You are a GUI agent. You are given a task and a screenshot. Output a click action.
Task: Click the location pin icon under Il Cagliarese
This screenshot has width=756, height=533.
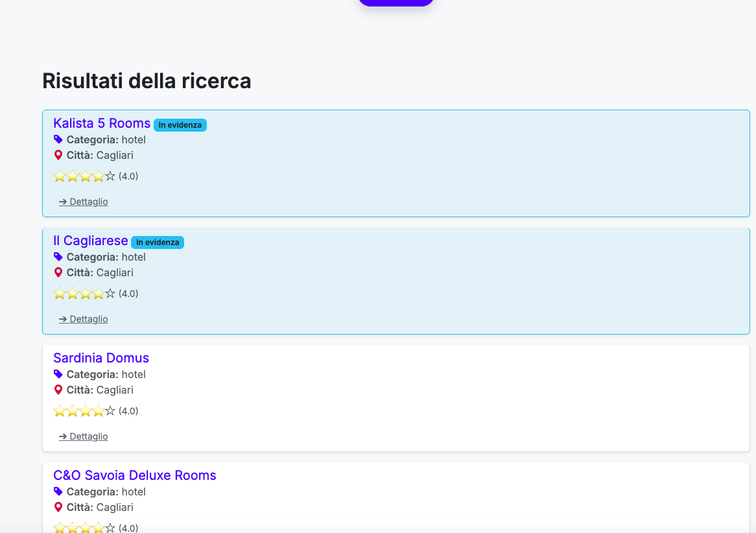[x=58, y=272]
